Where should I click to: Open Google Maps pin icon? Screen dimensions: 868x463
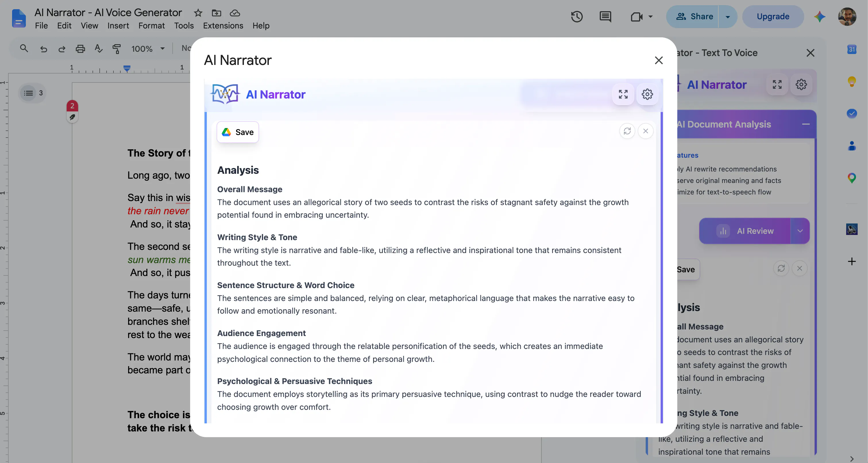[852, 178]
